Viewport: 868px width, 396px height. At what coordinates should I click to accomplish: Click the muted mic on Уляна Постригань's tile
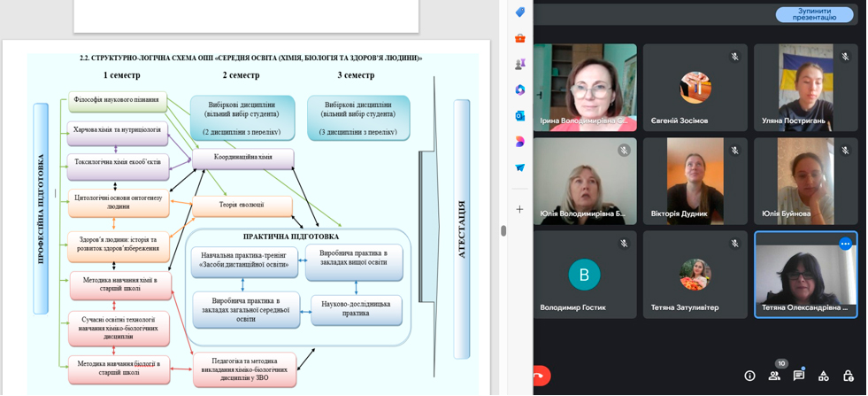(x=845, y=57)
